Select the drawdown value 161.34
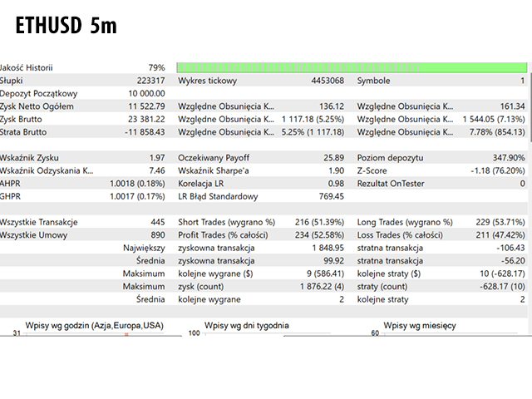The width and height of the screenshot is (532, 399). tap(512, 106)
